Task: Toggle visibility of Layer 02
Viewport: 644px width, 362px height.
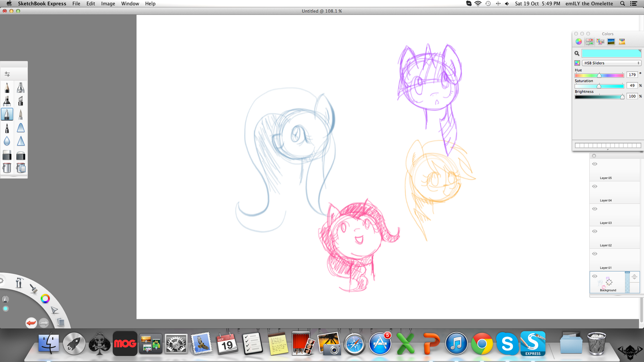Action: point(594,232)
